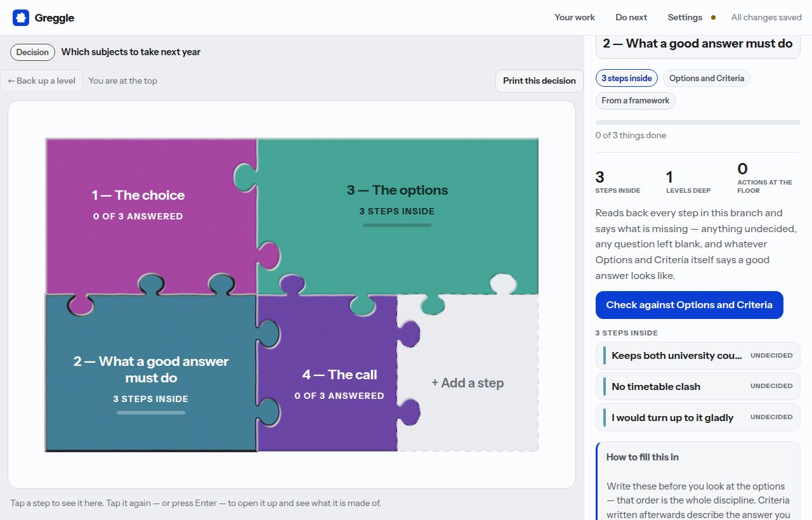Click the Actions at the floor stat
This screenshot has height=520, width=812.
click(765, 178)
